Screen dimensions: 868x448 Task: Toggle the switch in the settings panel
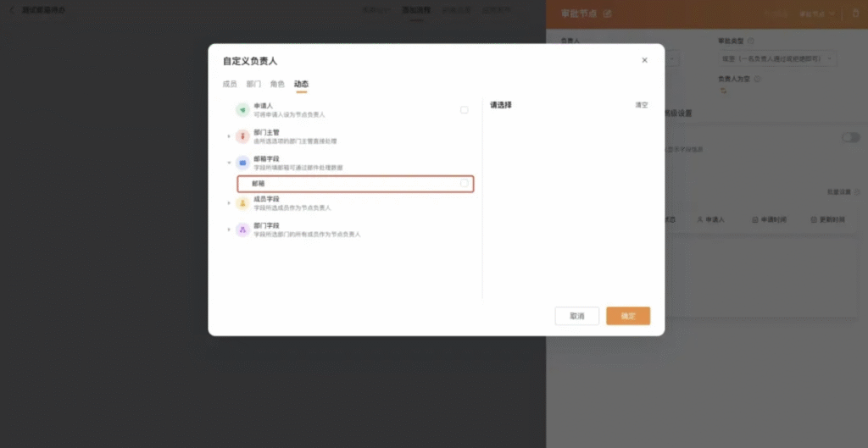point(850,137)
